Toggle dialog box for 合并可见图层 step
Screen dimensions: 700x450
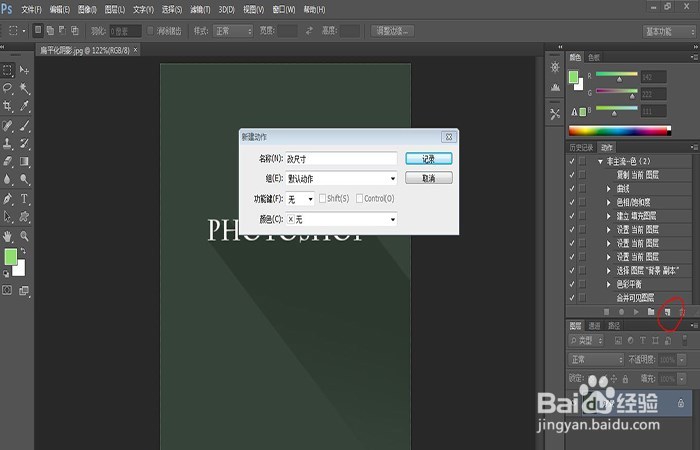[x=582, y=297]
